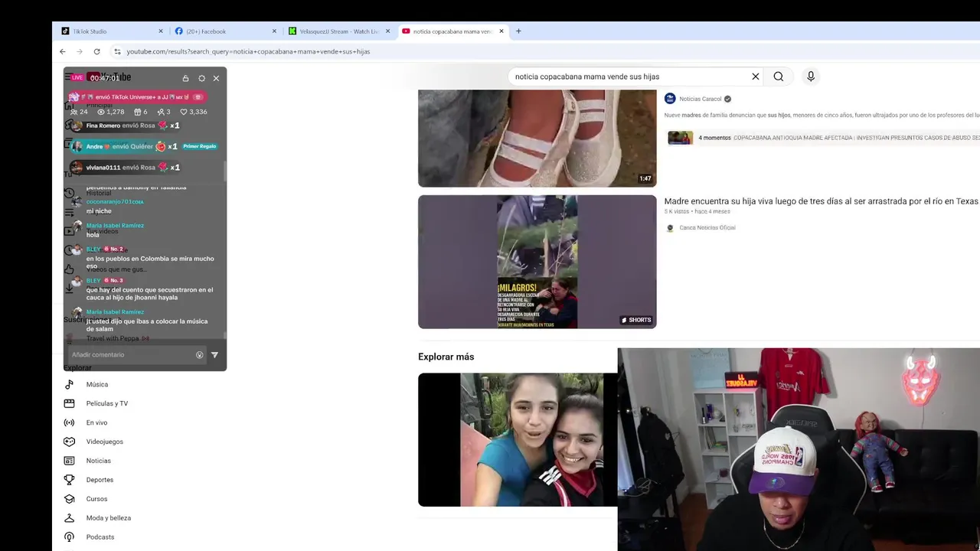Click the lock icon in TikTok live overlay
980x551 pixels.
[x=185, y=78]
